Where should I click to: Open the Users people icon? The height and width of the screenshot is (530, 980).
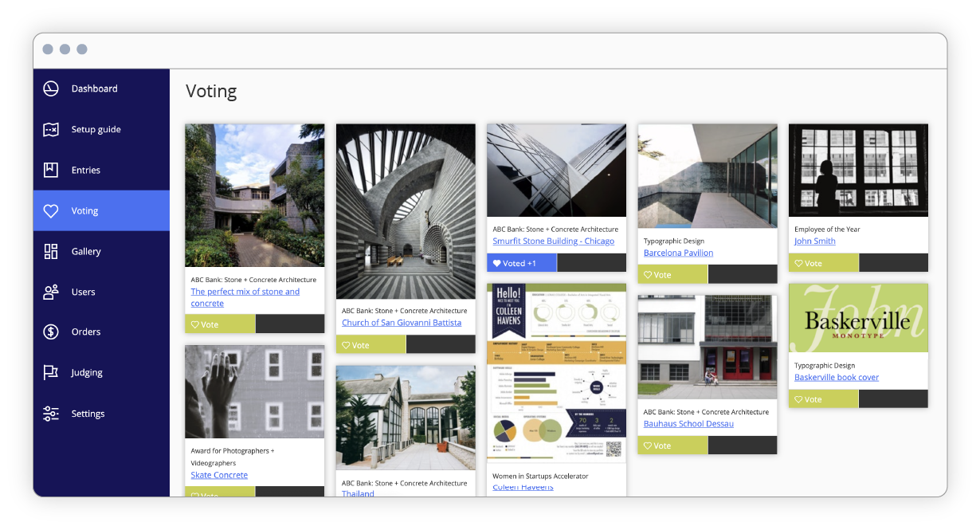pos(51,292)
